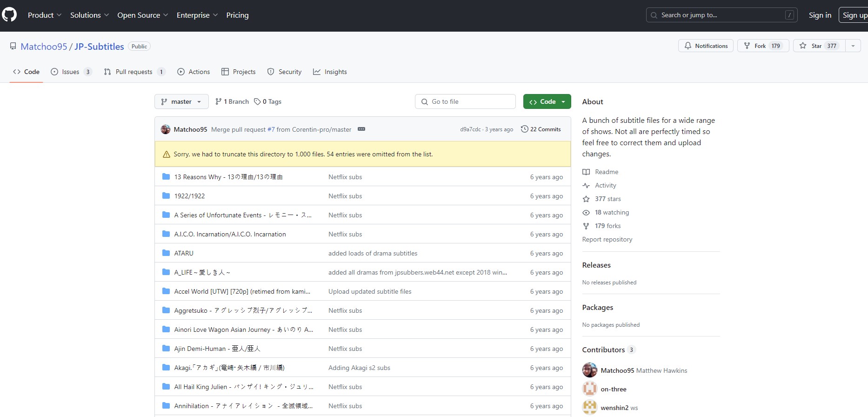This screenshot has width=868, height=417.
Task: Click the Sign up button
Action: pyautogui.click(x=854, y=15)
